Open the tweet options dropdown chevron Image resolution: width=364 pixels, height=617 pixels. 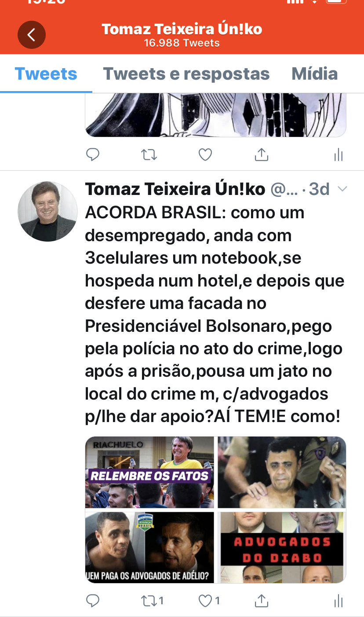point(342,189)
